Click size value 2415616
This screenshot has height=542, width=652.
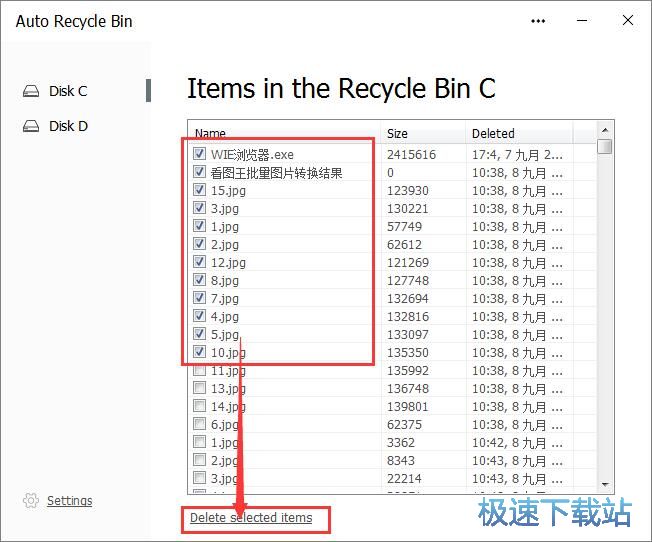click(411, 155)
